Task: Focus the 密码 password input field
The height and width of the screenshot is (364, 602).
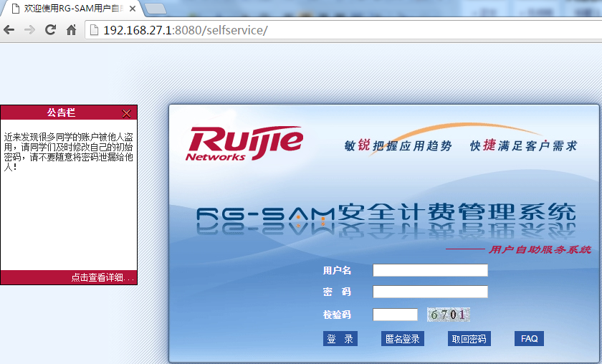Action: point(430,292)
